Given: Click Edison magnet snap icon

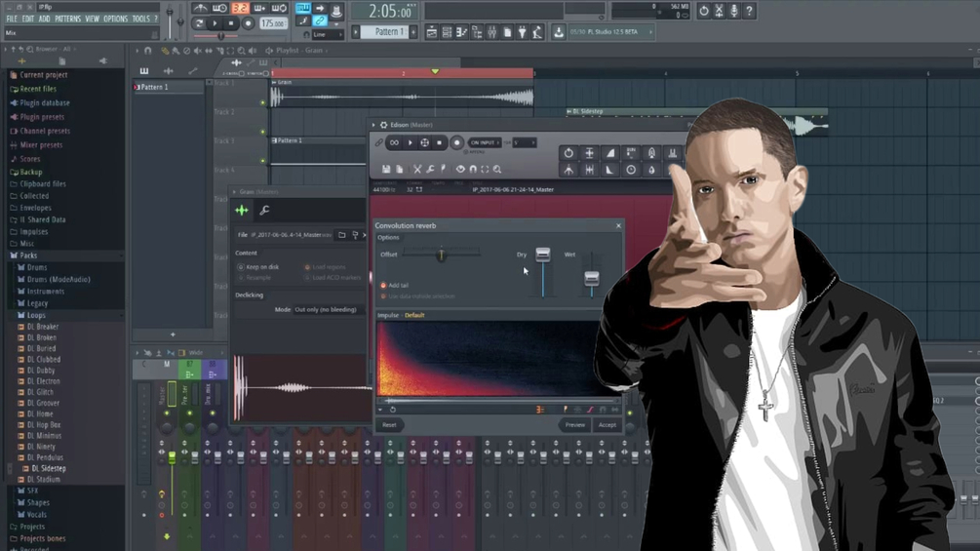Looking at the screenshot, I should pyautogui.click(x=473, y=170).
